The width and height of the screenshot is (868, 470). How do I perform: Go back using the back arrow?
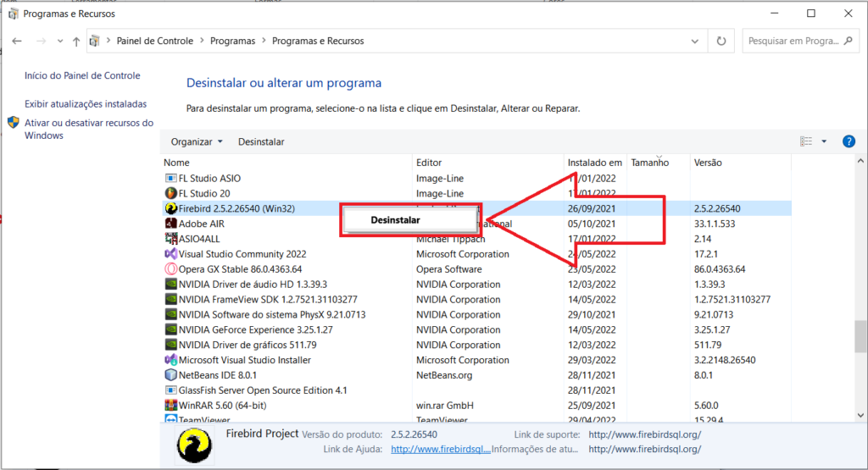pos(17,41)
